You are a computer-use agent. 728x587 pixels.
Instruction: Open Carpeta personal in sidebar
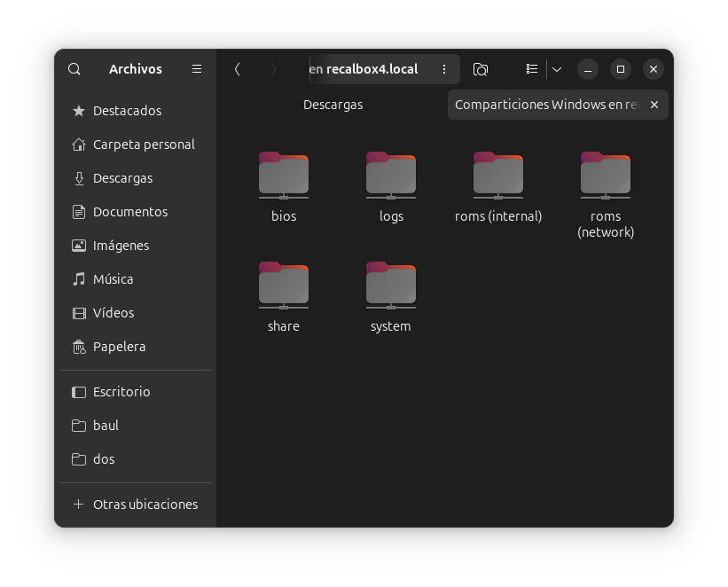[x=136, y=145]
